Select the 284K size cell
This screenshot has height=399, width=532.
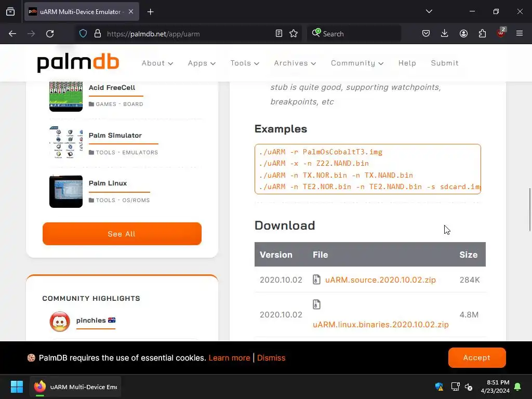tap(470, 280)
